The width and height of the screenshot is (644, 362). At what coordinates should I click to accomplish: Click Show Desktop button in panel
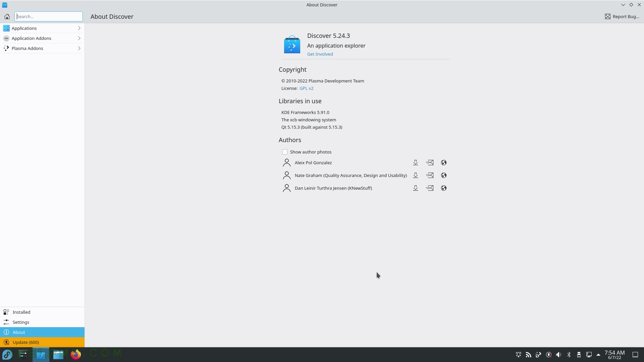click(x=635, y=355)
